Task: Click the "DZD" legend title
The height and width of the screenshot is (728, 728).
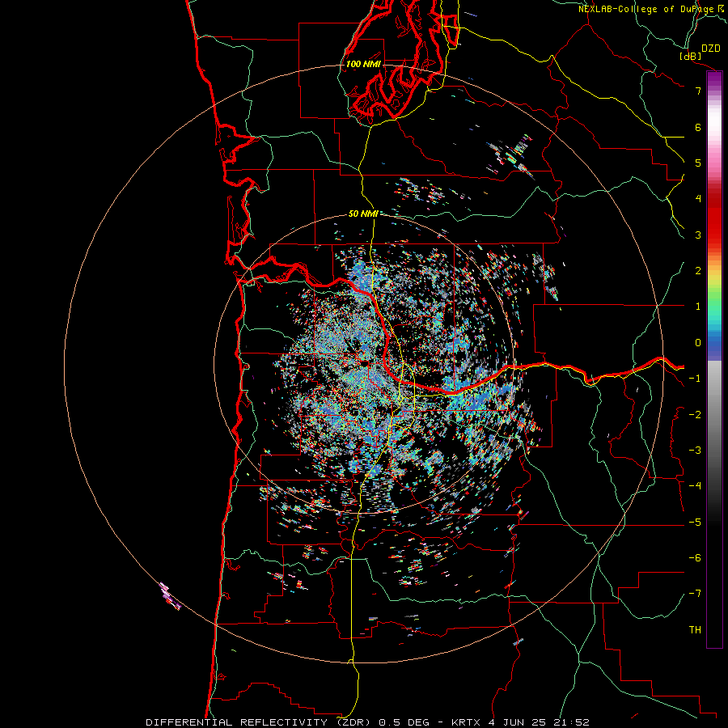Action: click(711, 49)
